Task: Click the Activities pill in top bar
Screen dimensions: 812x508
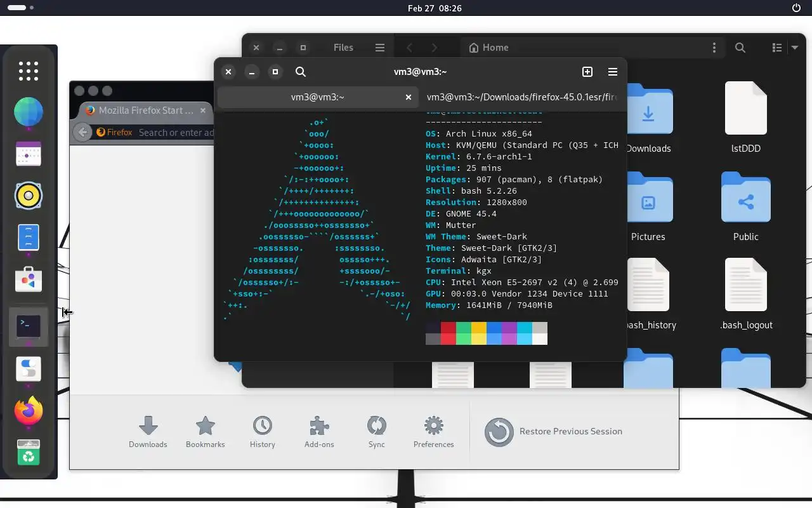Action: point(20,8)
